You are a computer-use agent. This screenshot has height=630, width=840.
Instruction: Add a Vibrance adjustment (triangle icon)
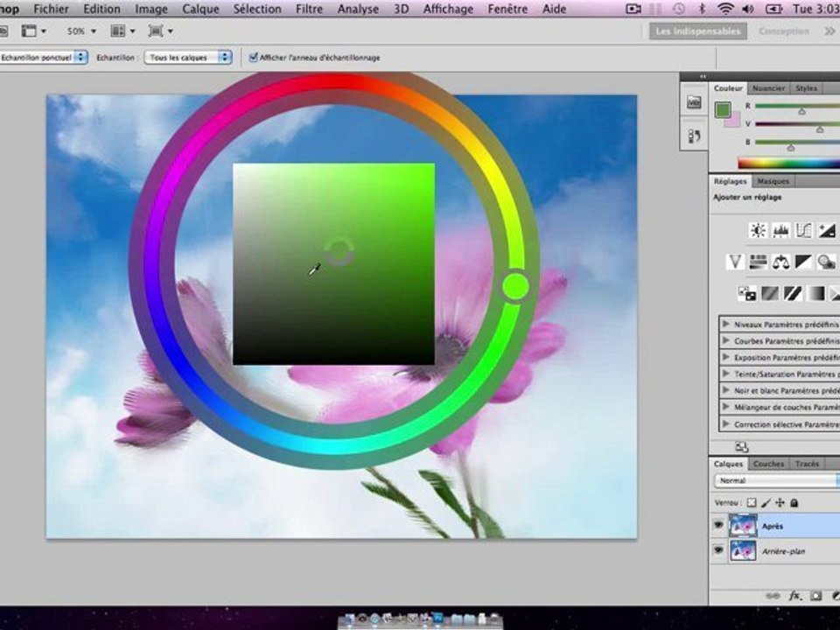(x=735, y=262)
